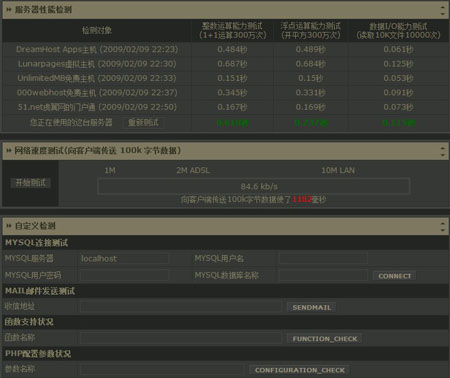450x378 pixels.
Task: Click the up/down arrows in the 网络速度测试 header
Action: pos(442,151)
